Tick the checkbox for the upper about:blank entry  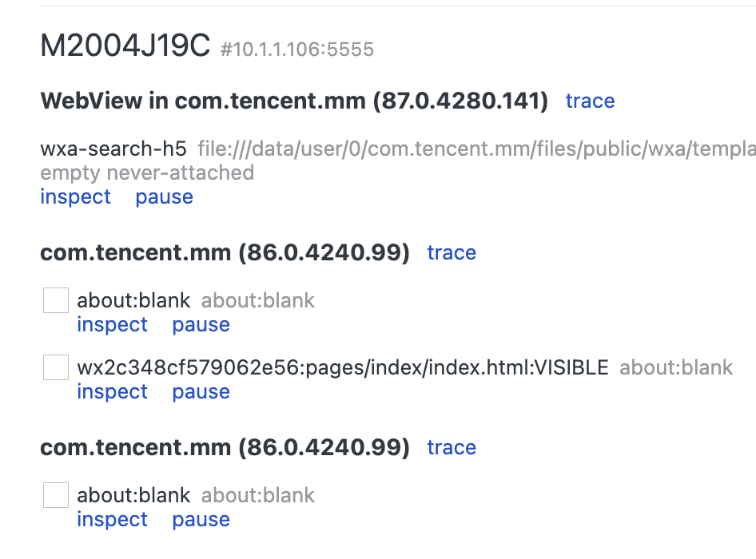56,301
